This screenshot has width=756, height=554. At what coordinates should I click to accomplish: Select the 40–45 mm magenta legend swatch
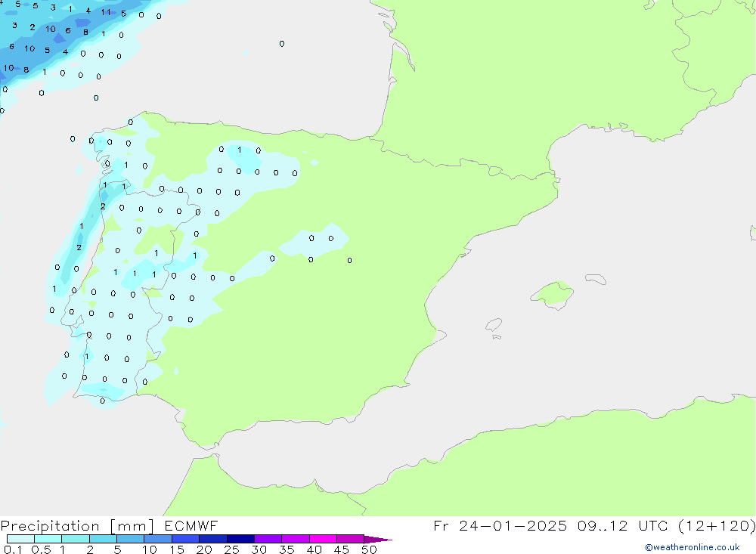click(x=323, y=539)
